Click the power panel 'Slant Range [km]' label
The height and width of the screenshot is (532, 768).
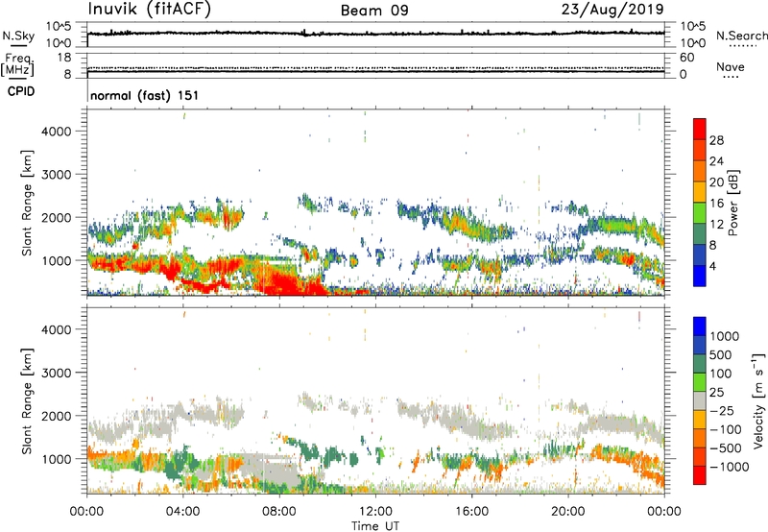27,203
